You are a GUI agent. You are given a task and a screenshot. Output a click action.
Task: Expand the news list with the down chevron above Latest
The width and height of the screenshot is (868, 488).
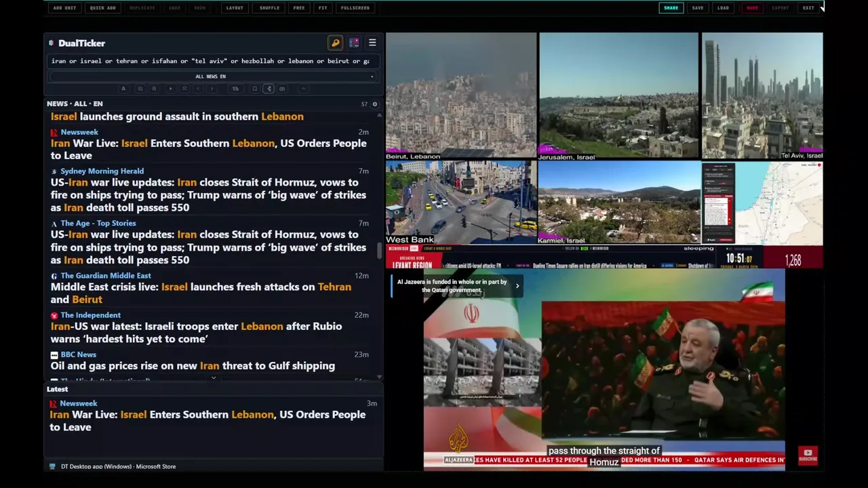click(x=214, y=378)
